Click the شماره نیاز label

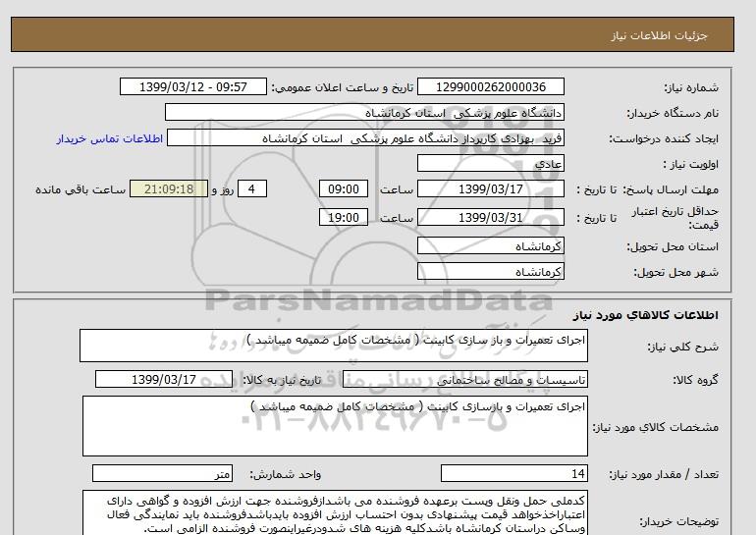pyautogui.click(x=691, y=87)
